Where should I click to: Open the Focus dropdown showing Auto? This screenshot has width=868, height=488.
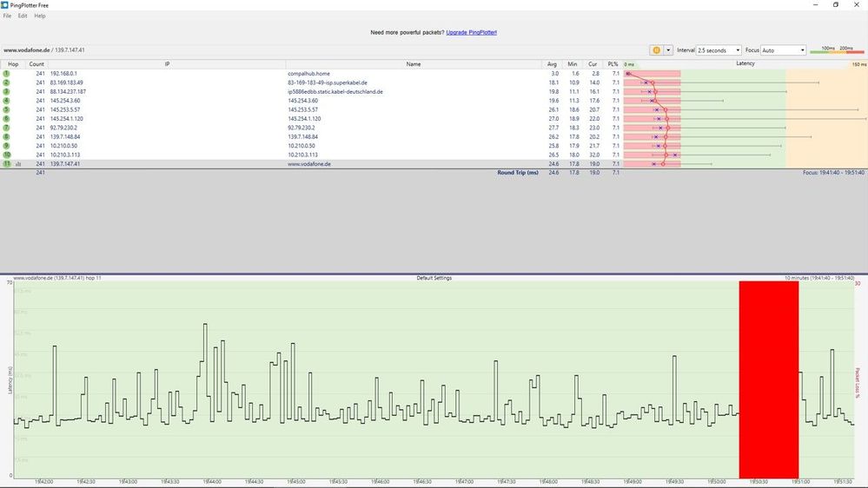click(x=784, y=49)
